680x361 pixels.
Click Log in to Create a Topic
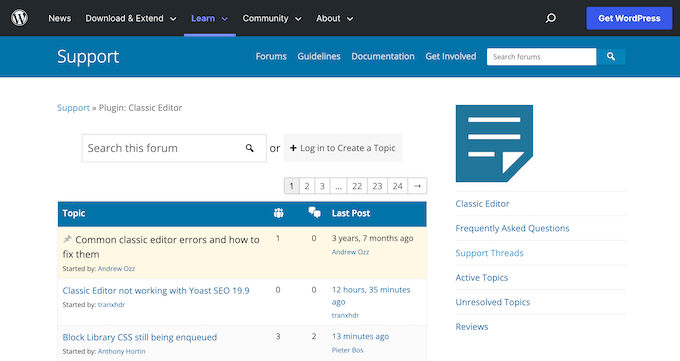point(343,148)
